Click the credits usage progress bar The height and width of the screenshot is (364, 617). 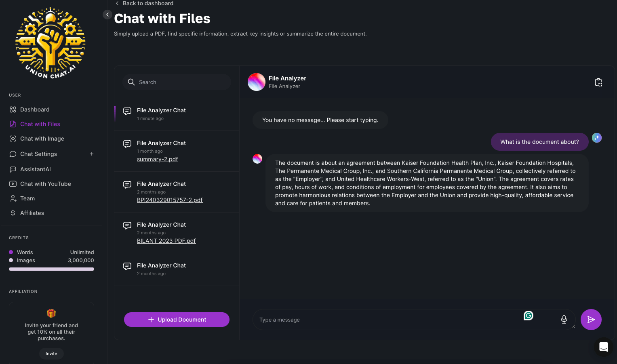[51, 269]
